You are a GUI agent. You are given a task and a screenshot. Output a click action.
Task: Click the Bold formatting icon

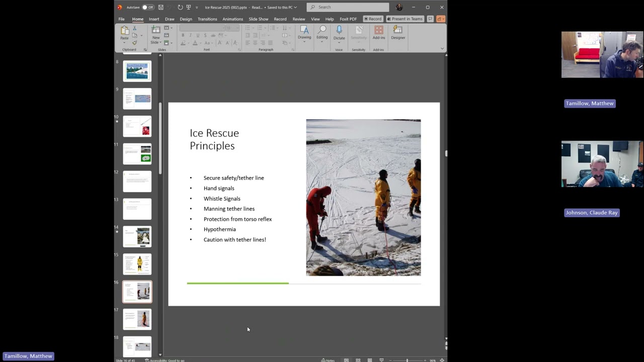183,35
